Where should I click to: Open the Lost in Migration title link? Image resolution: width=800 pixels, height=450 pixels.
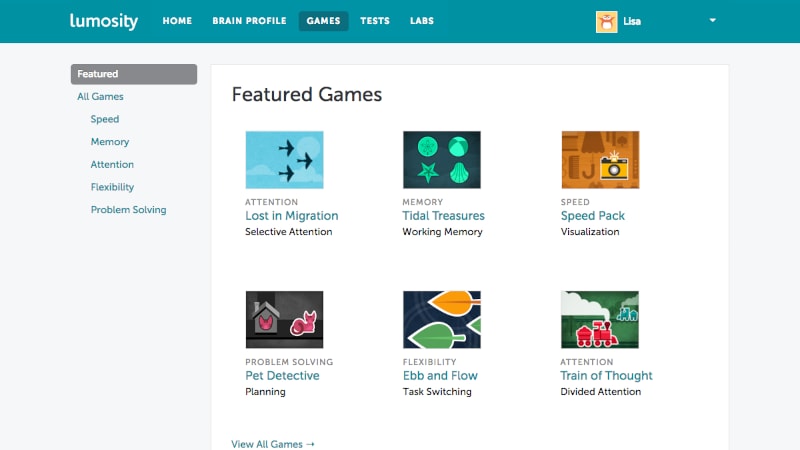point(291,216)
